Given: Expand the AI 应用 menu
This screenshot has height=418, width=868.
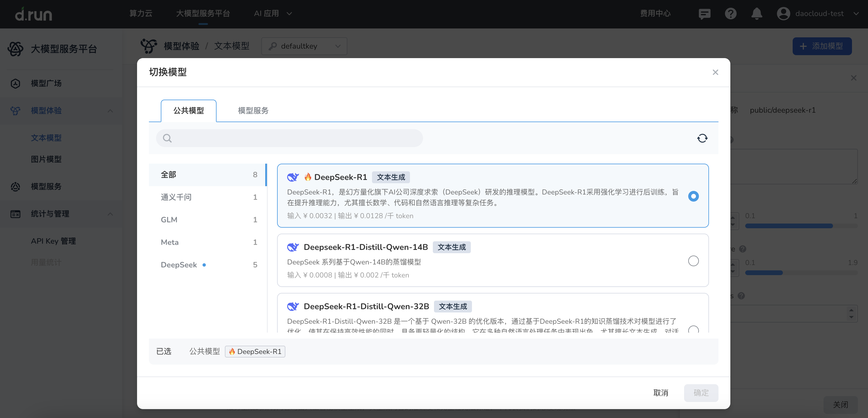Looking at the screenshot, I should pyautogui.click(x=273, y=13).
